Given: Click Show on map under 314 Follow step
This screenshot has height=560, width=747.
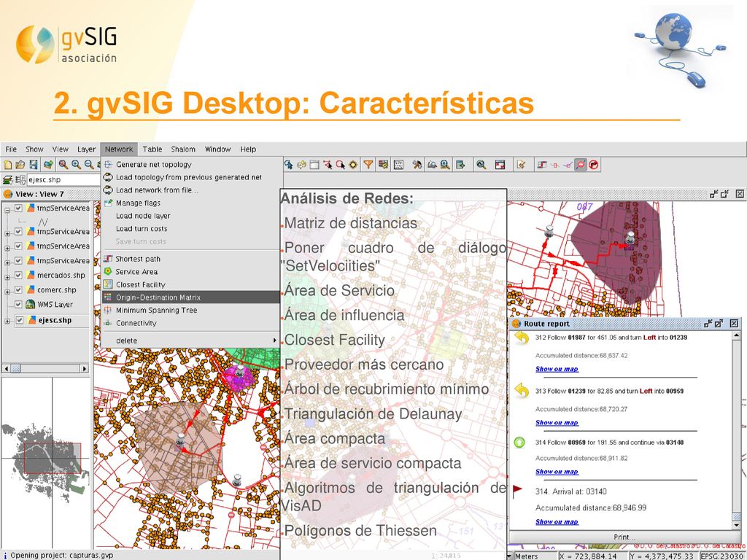Looking at the screenshot, I should click(557, 472).
